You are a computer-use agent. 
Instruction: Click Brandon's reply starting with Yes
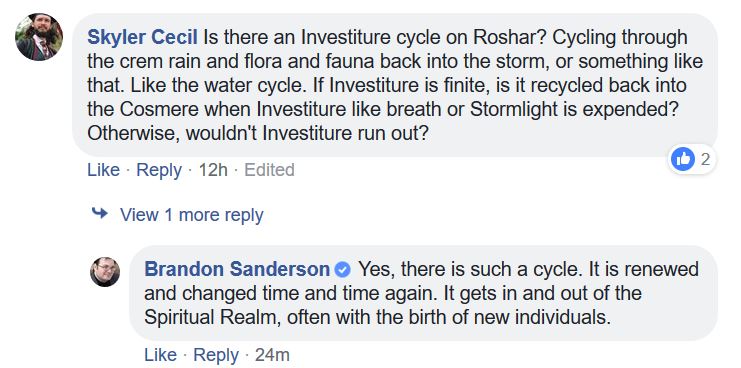tap(424, 293)
